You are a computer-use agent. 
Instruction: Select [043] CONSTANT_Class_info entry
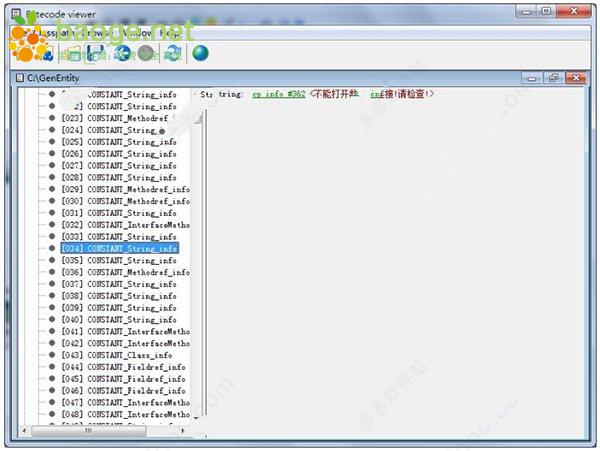pos(117,355)
